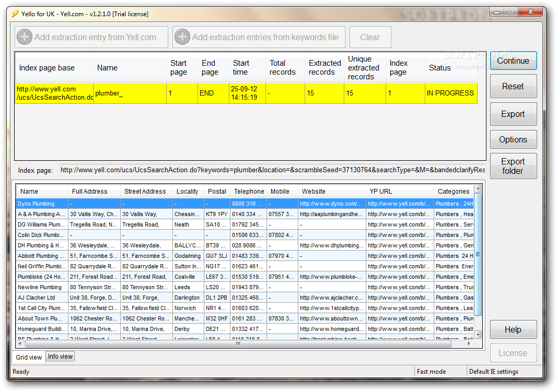Open the Options dialog
This screenshot has width=557, height=392.
[513, 139]
